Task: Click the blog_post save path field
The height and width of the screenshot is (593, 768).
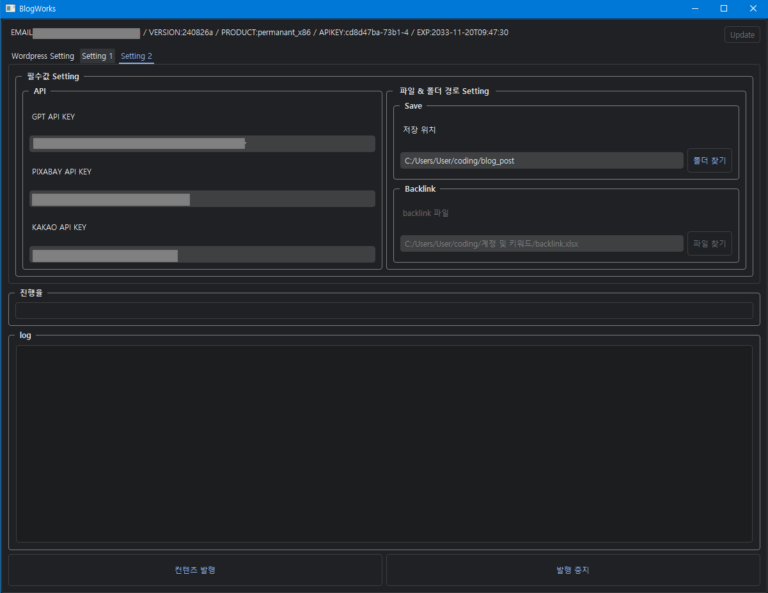Action: (541, 160)
